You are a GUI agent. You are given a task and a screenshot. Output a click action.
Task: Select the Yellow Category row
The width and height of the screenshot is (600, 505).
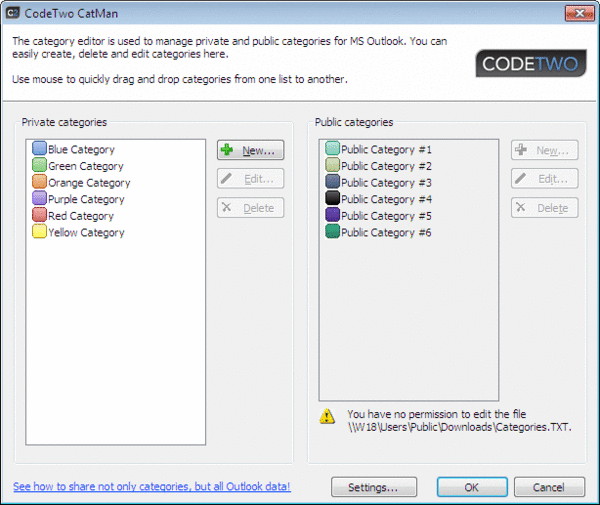click(x=78, y=232)
